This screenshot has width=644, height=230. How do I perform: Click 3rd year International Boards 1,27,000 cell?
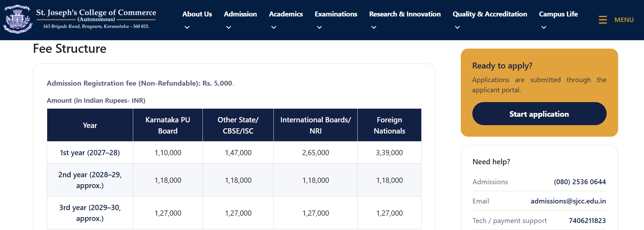click(x=316, y=213)
